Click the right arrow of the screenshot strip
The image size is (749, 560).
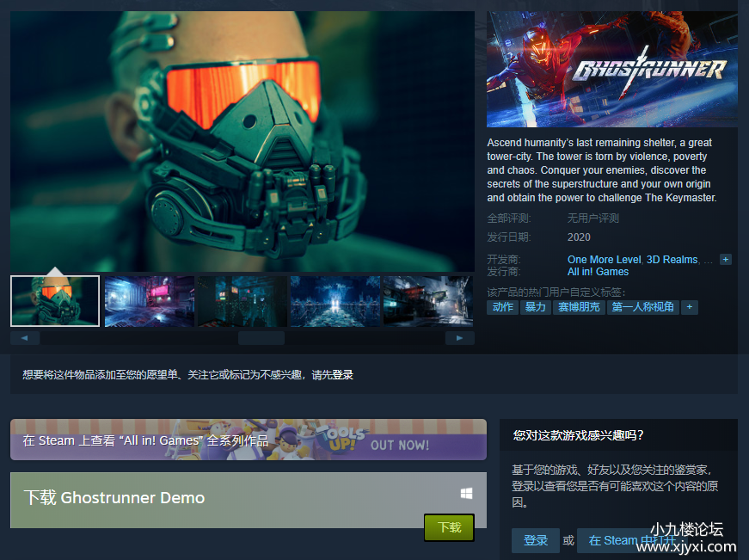pyautogui.click(x=459, y=338)
